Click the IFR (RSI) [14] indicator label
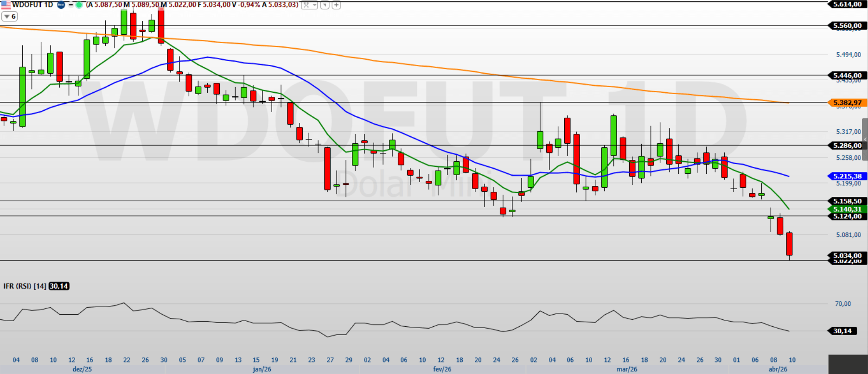This screenshot has width=868, height=374. click(x=25, y=286)
